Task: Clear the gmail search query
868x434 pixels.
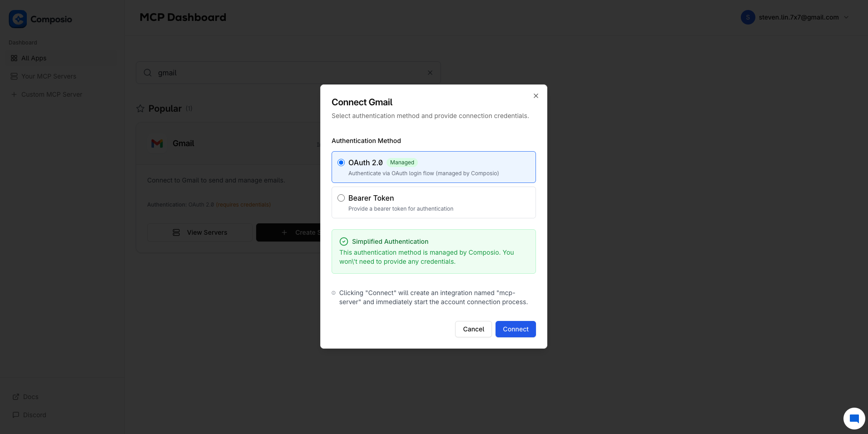Action: pyautogui.click(x=430, y=72)
